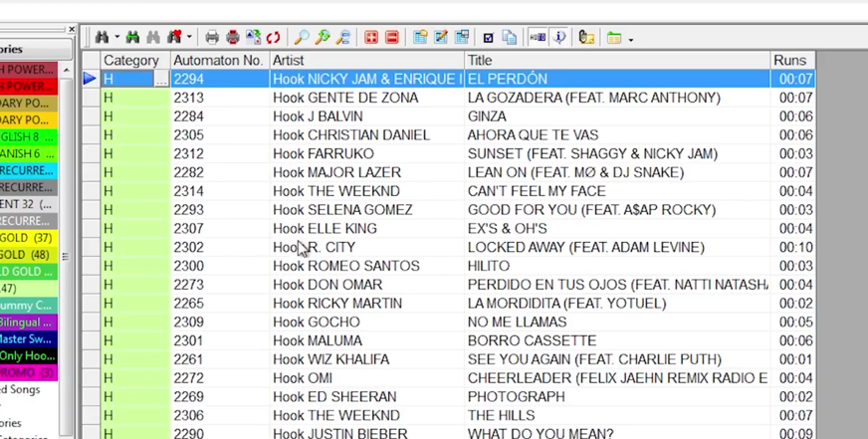Select the teal ummy C... category
Screen dimensions: 868x439
(29, 306)
